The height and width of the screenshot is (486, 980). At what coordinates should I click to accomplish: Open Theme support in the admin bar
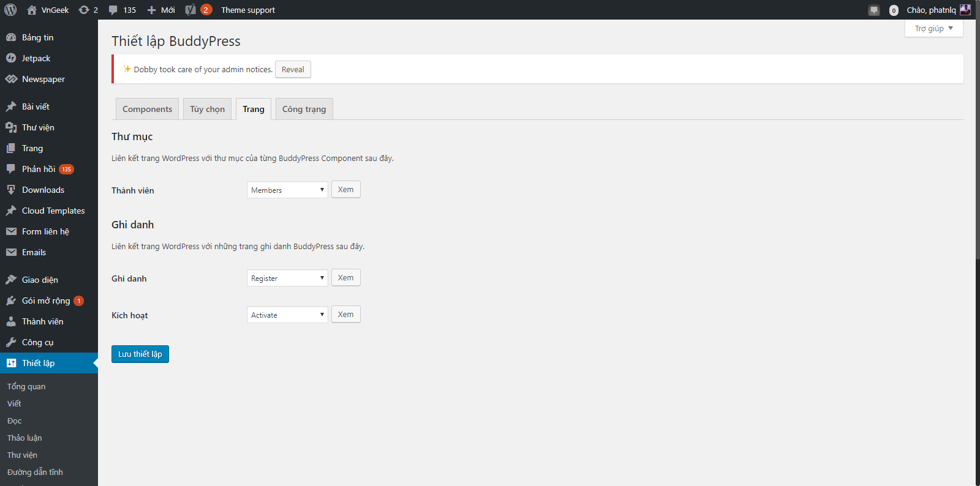point(248,10)
